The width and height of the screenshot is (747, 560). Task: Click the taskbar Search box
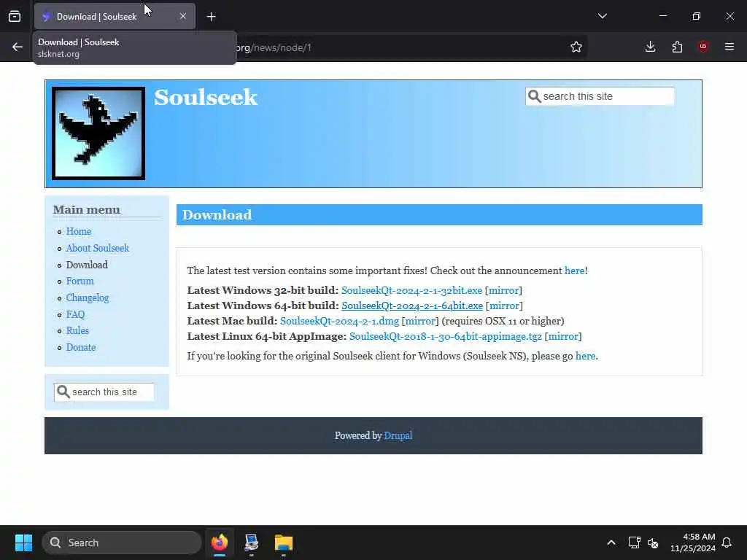click(x=122, y=542)
